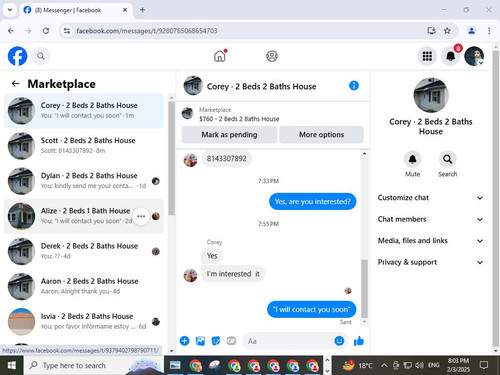Click page right-edge scrollbar
Image resolution: width=500 pixels, height=375 pixels.
tap(496, 198)
